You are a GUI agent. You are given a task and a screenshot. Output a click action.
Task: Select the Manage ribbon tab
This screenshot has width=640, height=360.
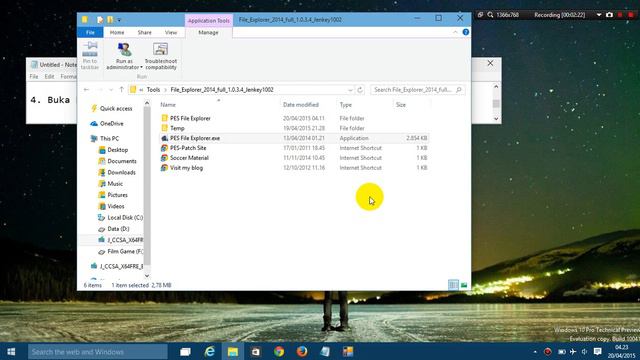[x=208, y=32]
